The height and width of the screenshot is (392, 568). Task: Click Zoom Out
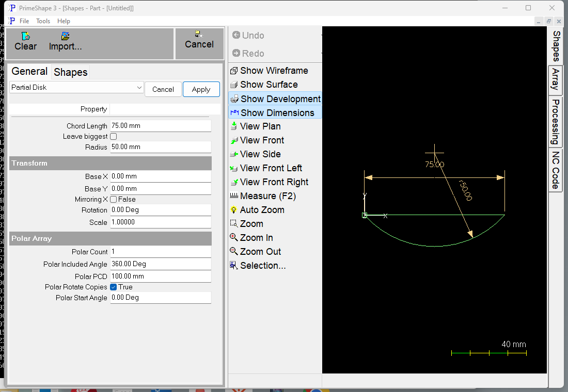pyautogui.click(x=256, y=252)
